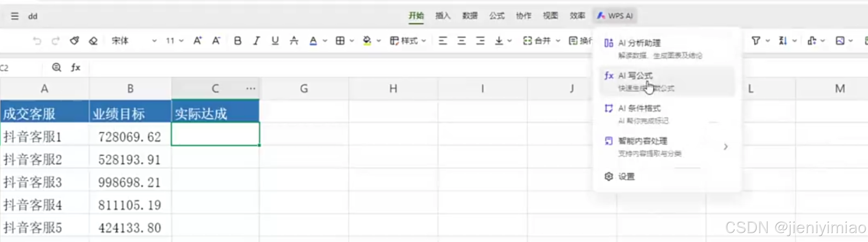Expand the borders dropdown arrow
The image size is (868, 242).
pyautogui.click(x=352, y=41)
